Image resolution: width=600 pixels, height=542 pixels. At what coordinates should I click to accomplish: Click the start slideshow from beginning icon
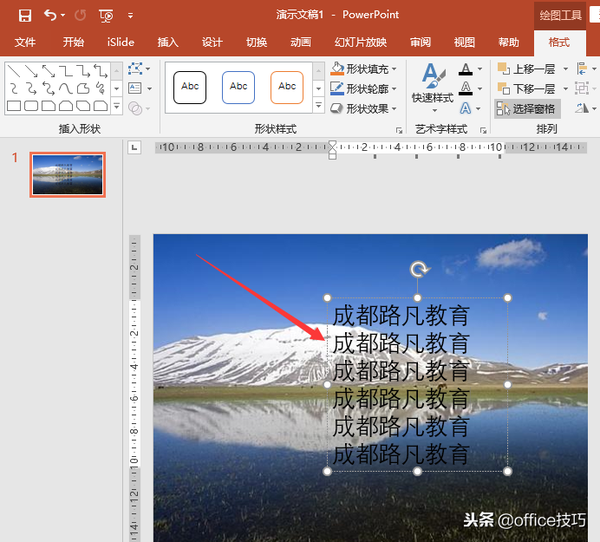click(x=106, y=15)
